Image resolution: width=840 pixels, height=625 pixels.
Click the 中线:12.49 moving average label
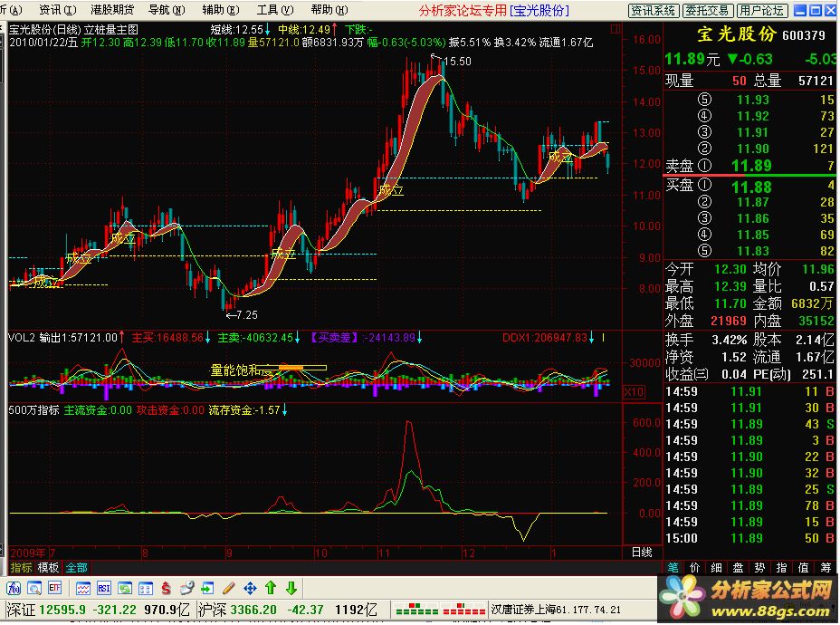click(304, 30)
